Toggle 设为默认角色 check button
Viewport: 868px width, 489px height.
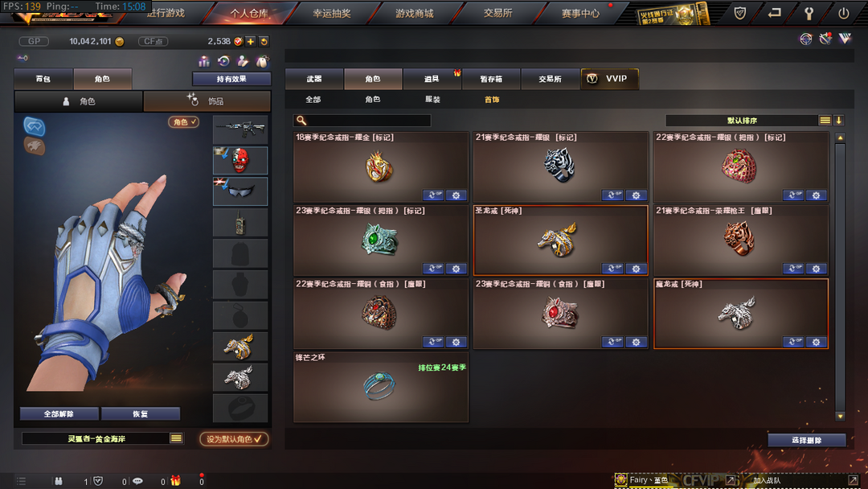(x=234, y=439)
